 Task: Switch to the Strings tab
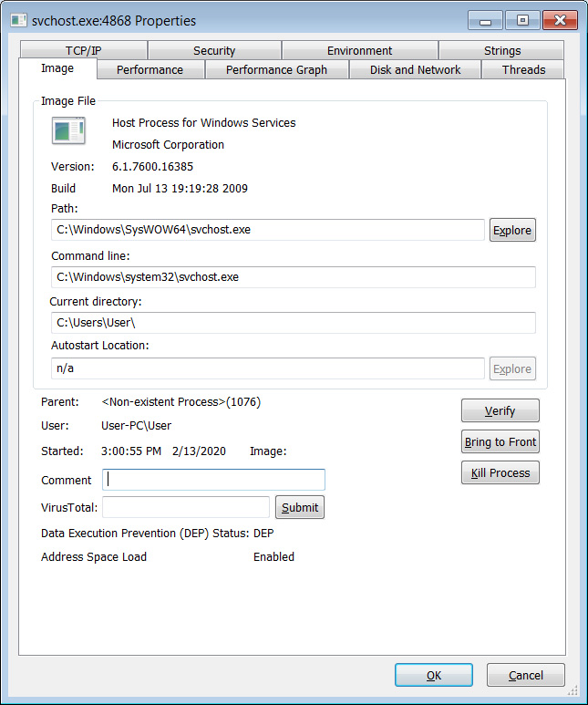click(x=501, y=50)
